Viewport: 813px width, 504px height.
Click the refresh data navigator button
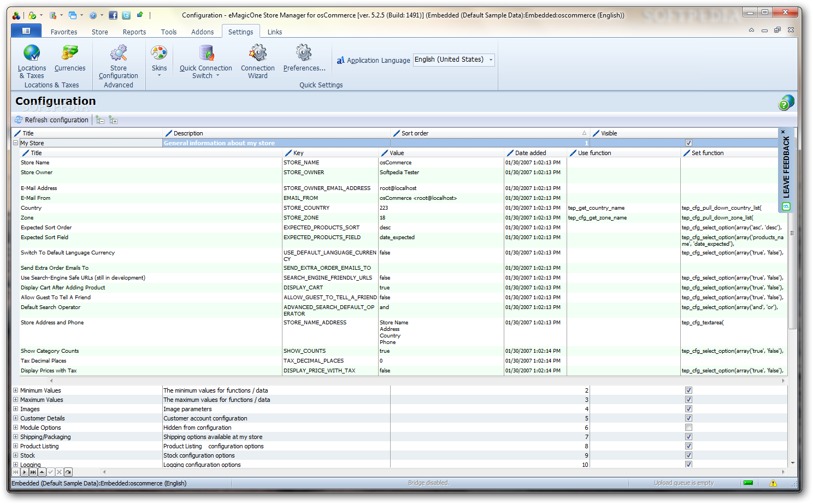point(68,472)
